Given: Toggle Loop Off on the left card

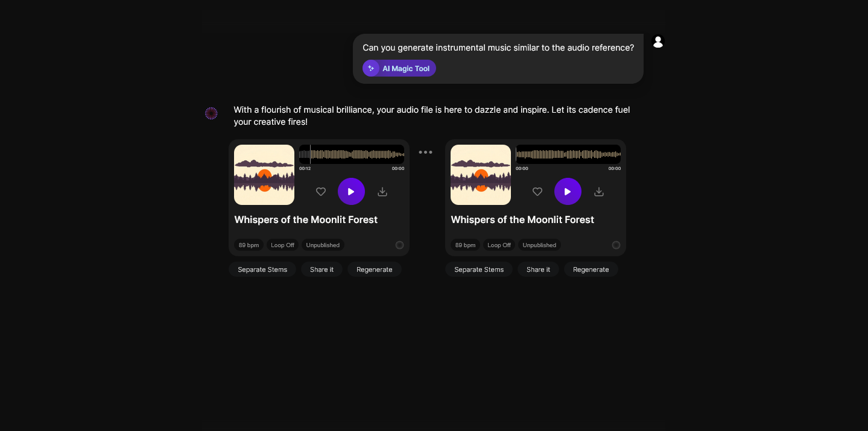Looking at the screenshot, I should coord(282,245).
